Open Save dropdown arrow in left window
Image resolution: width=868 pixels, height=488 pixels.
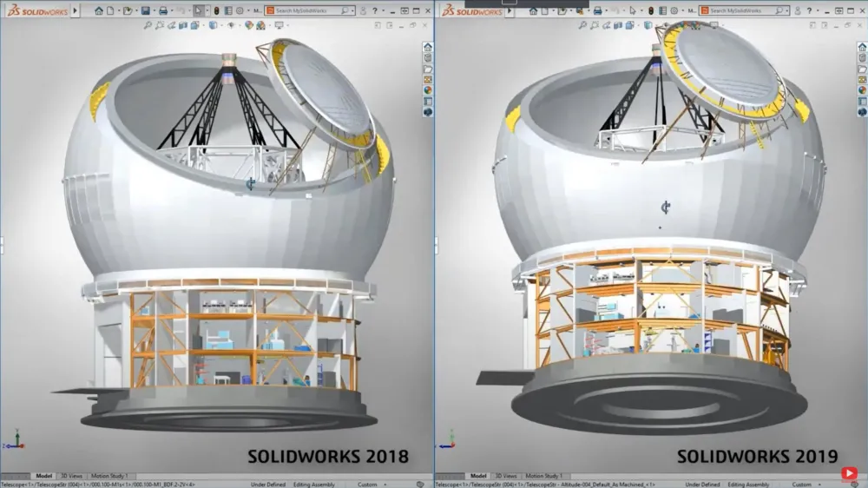click(155, 10)
